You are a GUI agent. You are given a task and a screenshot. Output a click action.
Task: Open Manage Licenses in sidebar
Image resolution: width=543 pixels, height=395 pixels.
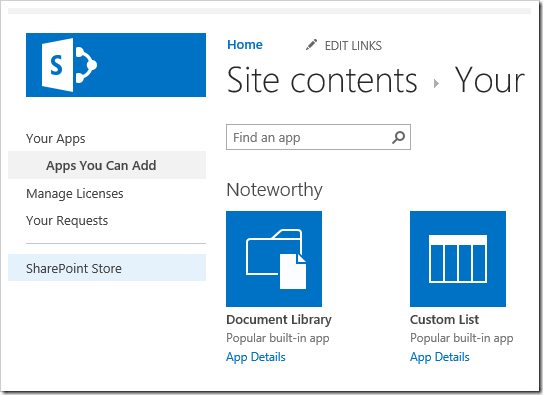coord(75,194)
